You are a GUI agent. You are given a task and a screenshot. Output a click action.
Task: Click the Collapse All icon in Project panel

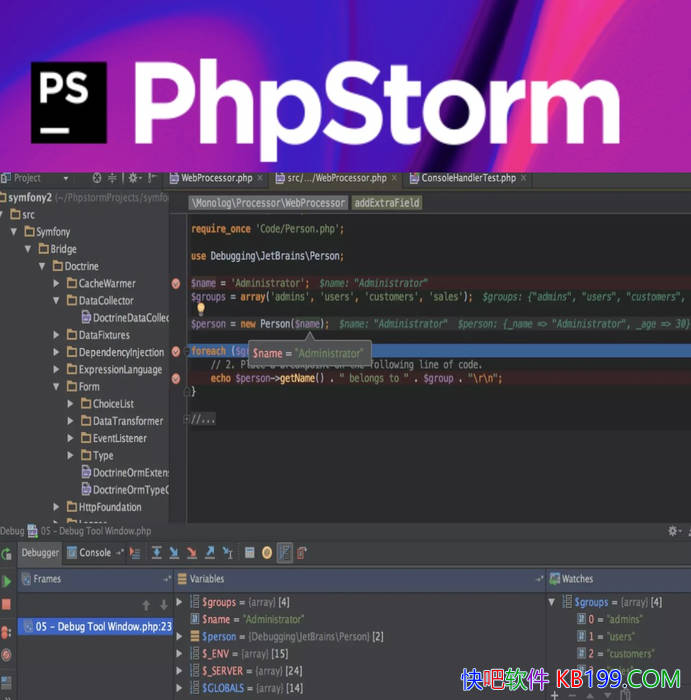point(112,179)
